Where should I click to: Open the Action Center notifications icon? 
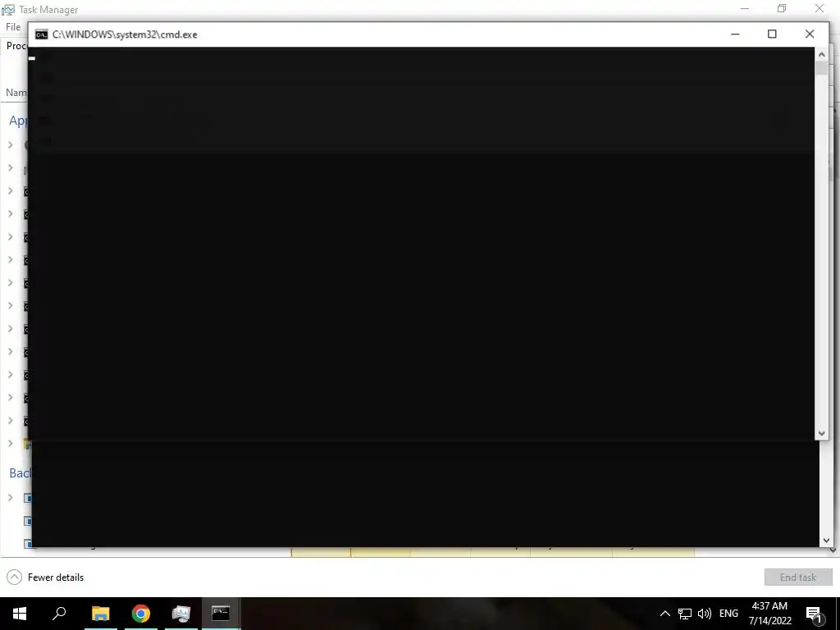click(x=815, y=614)
